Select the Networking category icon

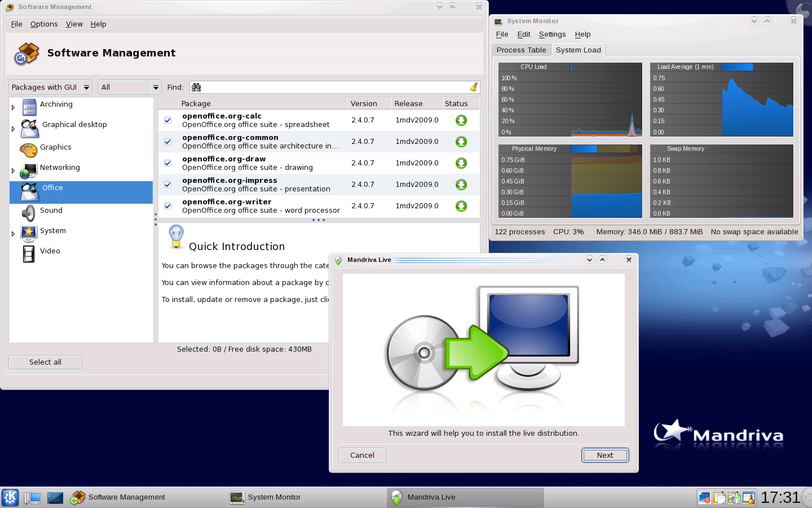click(28, 170)
